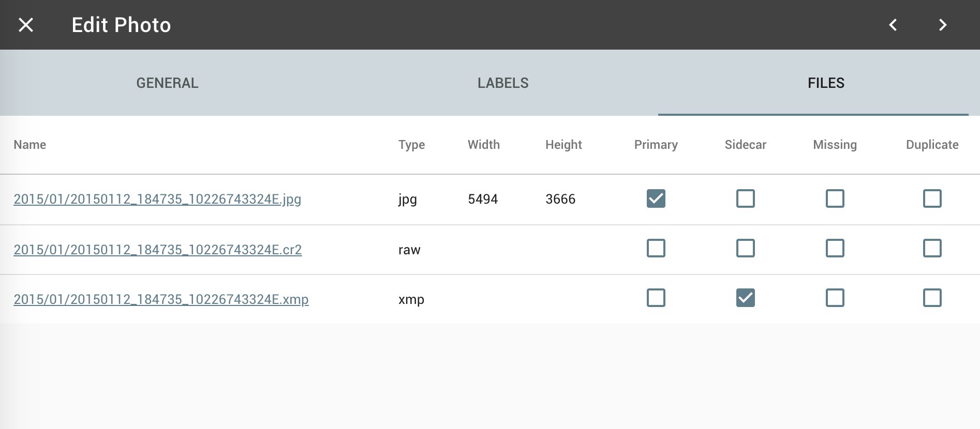Check Duplicate for the jpg file

[x=932, y=198]
